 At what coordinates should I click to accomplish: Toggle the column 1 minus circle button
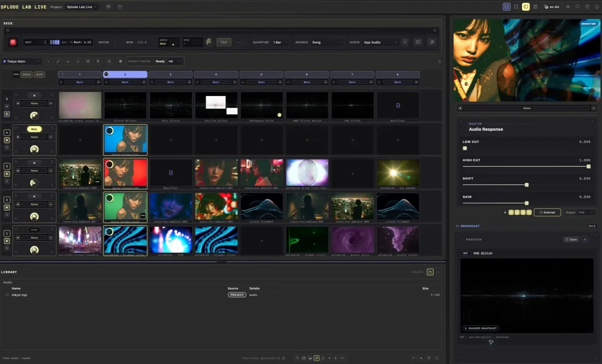(x=61, y=74)
